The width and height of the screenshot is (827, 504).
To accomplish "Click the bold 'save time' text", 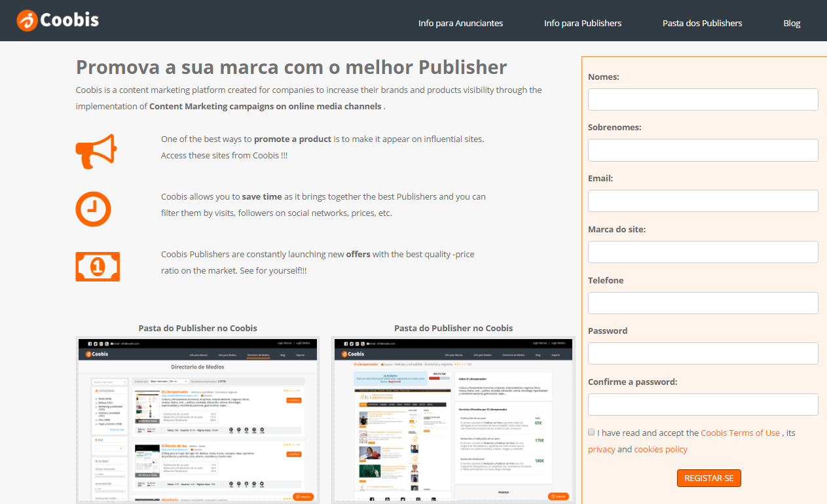I will click(262, 196).
